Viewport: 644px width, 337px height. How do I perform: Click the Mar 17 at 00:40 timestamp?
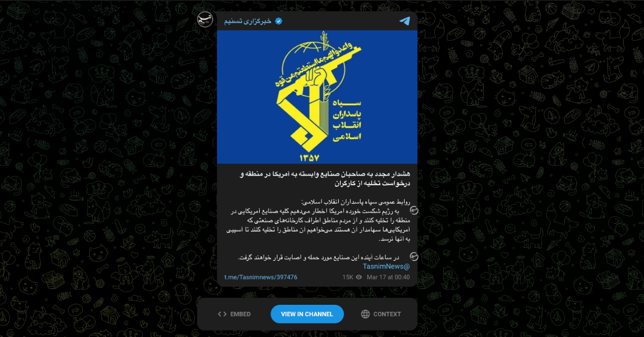pos(388,277)
